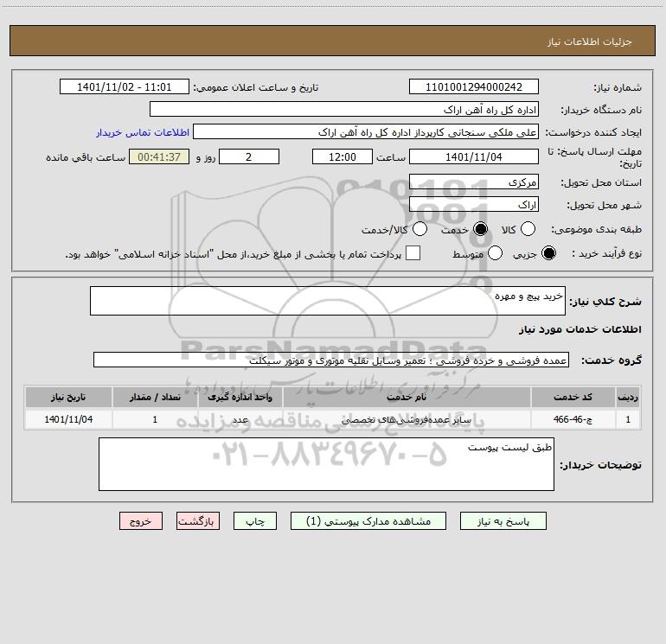
Task: Click the deadline date field 1401/11/04
Action: 474,156
